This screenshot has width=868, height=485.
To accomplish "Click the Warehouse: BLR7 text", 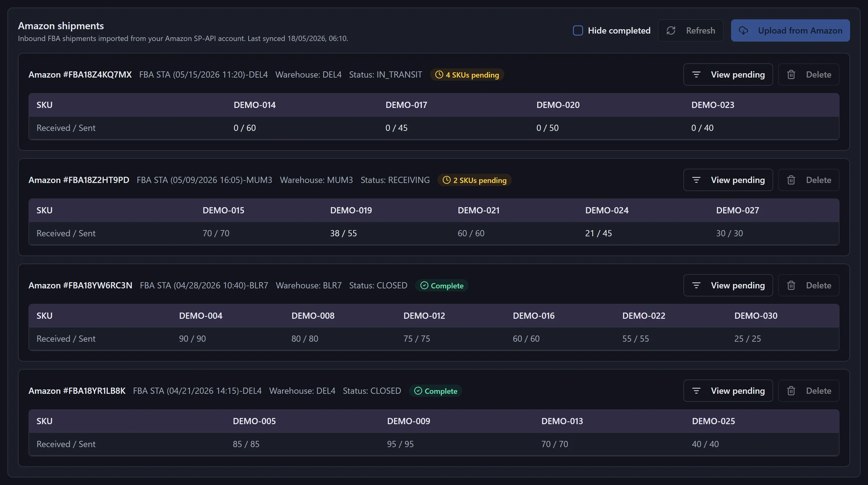I will coord(309,285).
